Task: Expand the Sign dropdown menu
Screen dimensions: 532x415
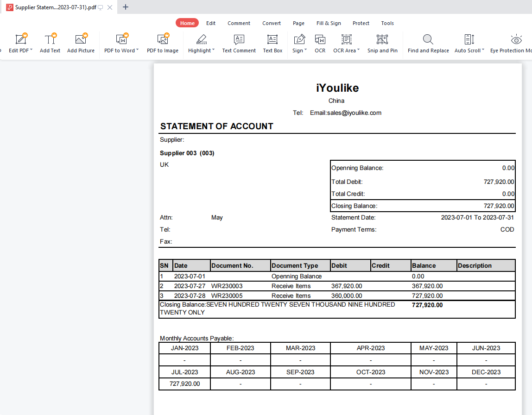Action: (x=306, y=50)
